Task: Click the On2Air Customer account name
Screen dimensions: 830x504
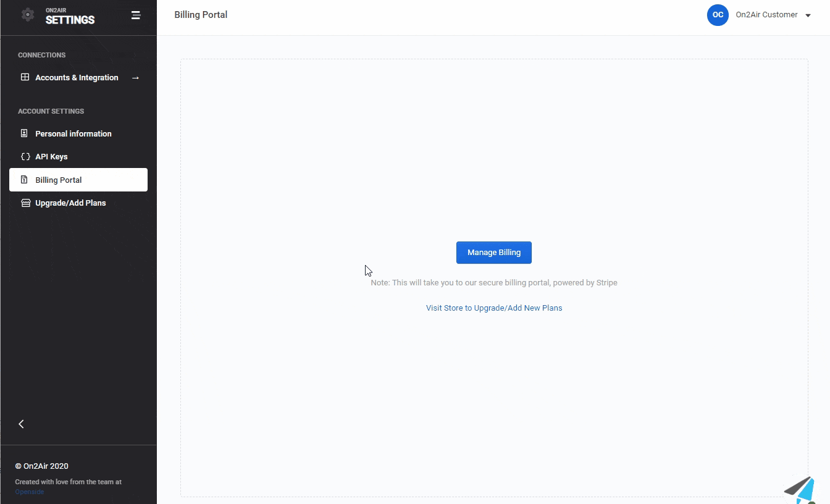Action: click(766, 15)
